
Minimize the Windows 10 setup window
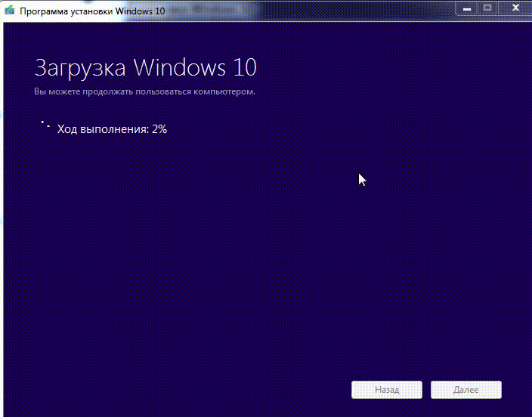tap(466, 8)
